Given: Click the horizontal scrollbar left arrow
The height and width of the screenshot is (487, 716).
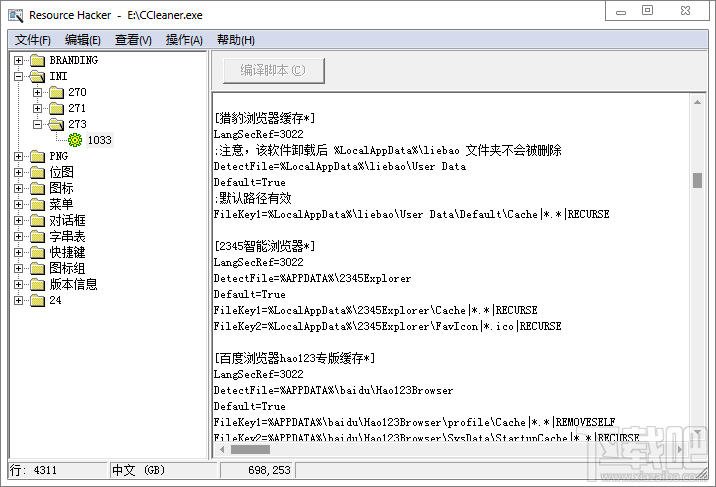Looking at the screenshot, I should (222, 450).
